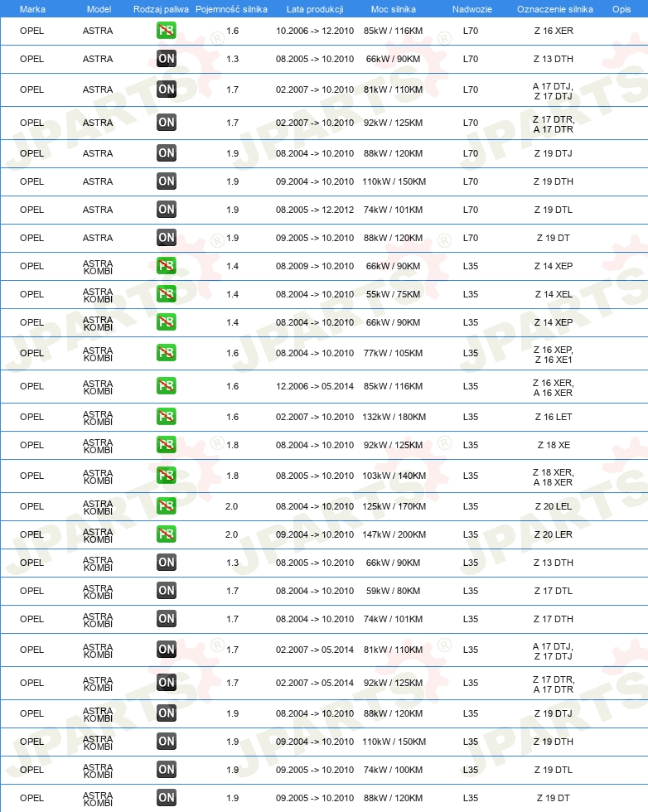The height and width of the screenshot is (812, 648).
Task: Click the ON icon in the Z 19 DTJ L70 row
Action: tap(167, 152)
